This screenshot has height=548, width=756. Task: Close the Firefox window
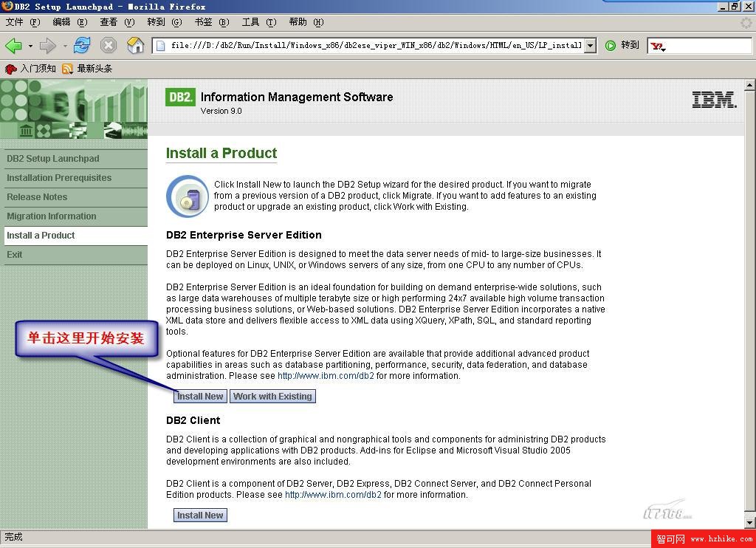(x=747, y=6)
